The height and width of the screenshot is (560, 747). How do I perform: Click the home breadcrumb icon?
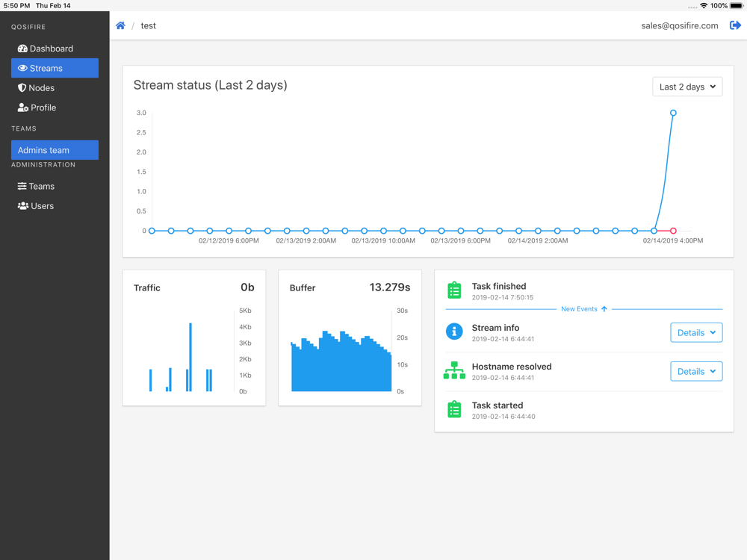click(x=120, y=25)
